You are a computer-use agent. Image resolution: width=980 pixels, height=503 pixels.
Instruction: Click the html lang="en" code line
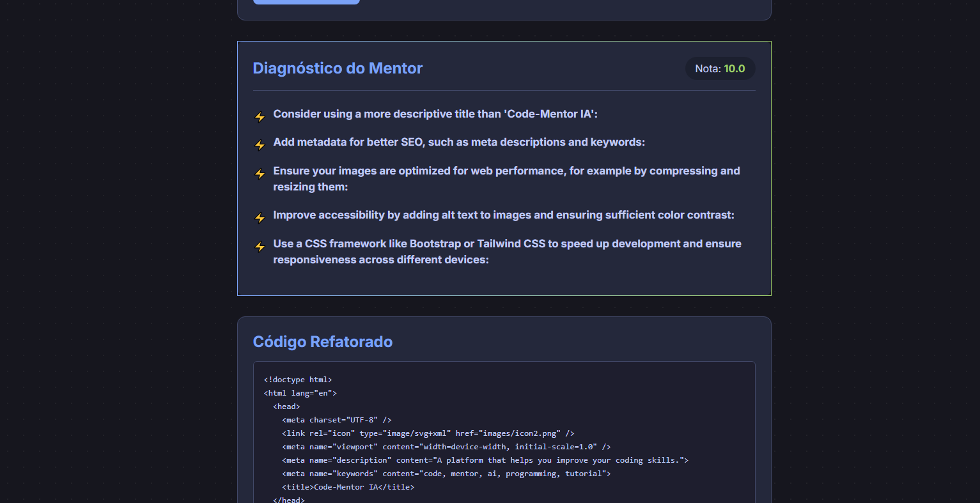[300, 393]
